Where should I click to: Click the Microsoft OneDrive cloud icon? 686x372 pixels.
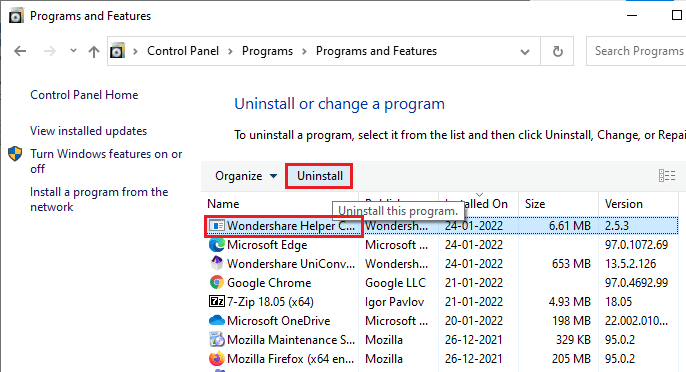tap(217, 321)
